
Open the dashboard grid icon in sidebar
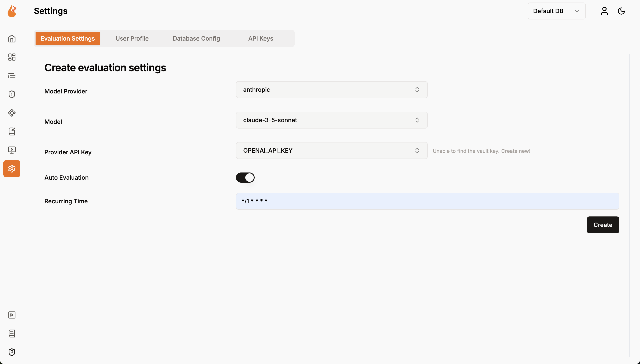[x=12, y=57]
